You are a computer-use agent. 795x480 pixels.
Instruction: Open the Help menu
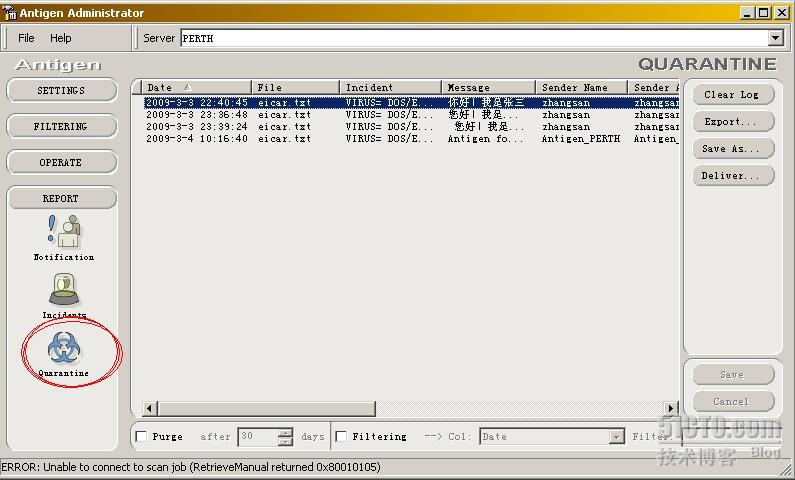pyautogui.click(x=60, y=38)
